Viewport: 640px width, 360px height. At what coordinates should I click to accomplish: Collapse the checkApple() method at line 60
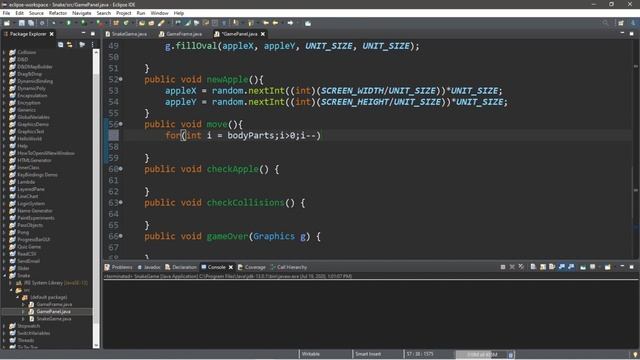(x=120, y=169)
